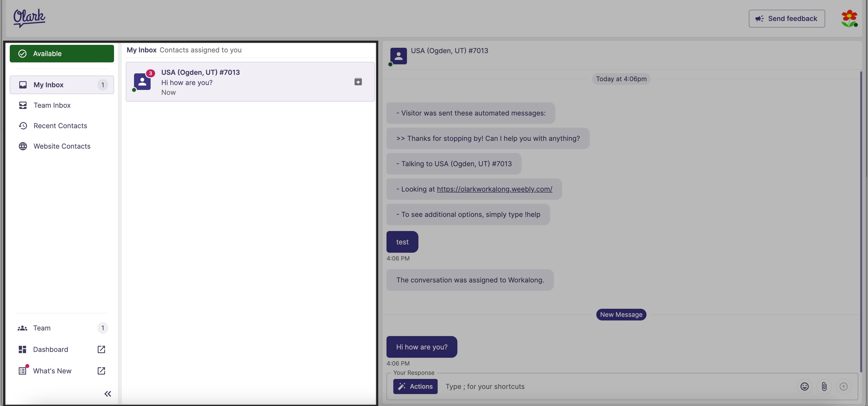Attach a file using the paperclip icon

824,387
